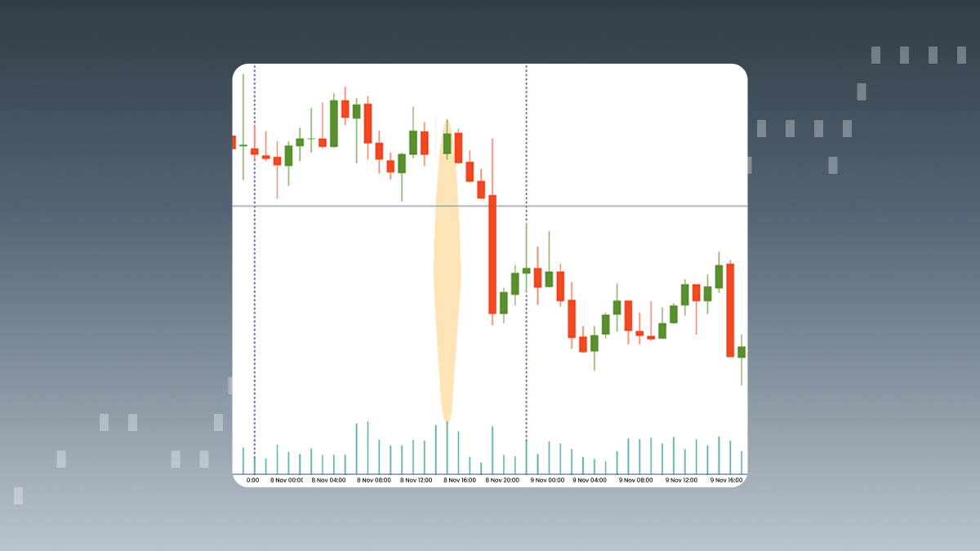Click the tall green candle with long upper wick at far left
Screen dimensions: 980x551
point(243,144)
